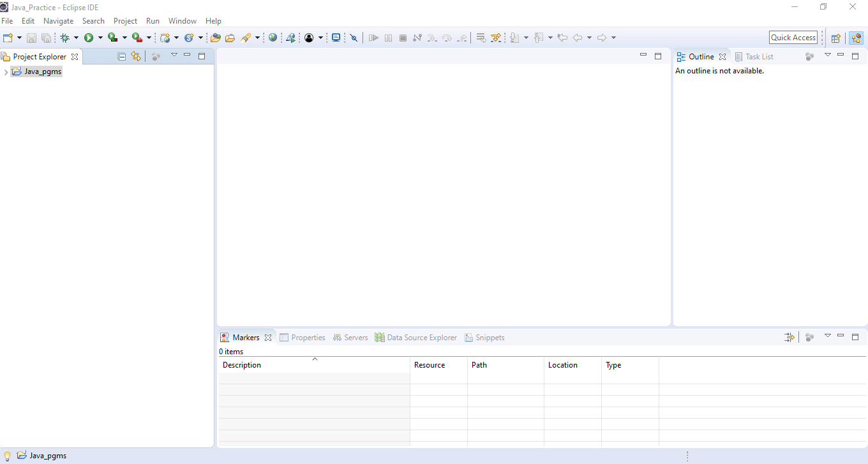The width and height of the screenshot is (868, 464).
Task: Click the green Run button icon
Action: coord(89,38)
